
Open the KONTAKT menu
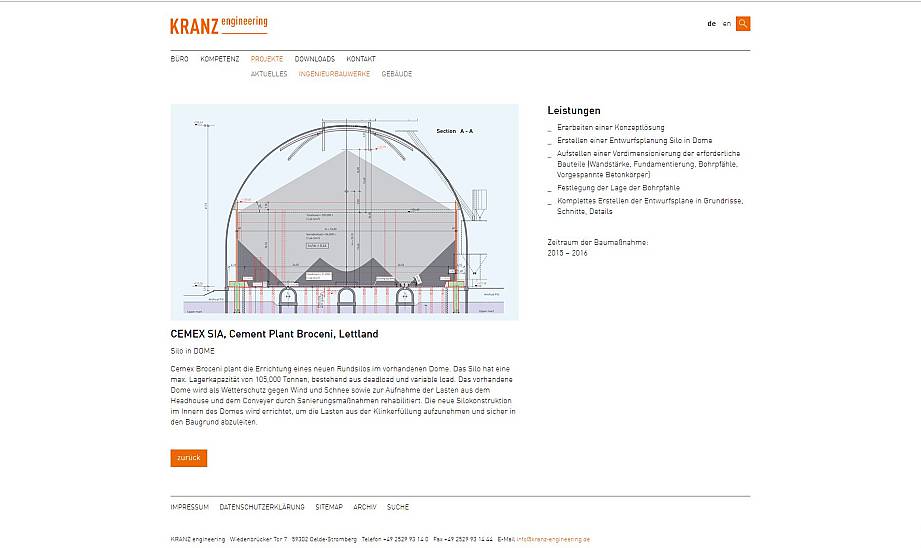pyautogui.click(x=361, y=59)
